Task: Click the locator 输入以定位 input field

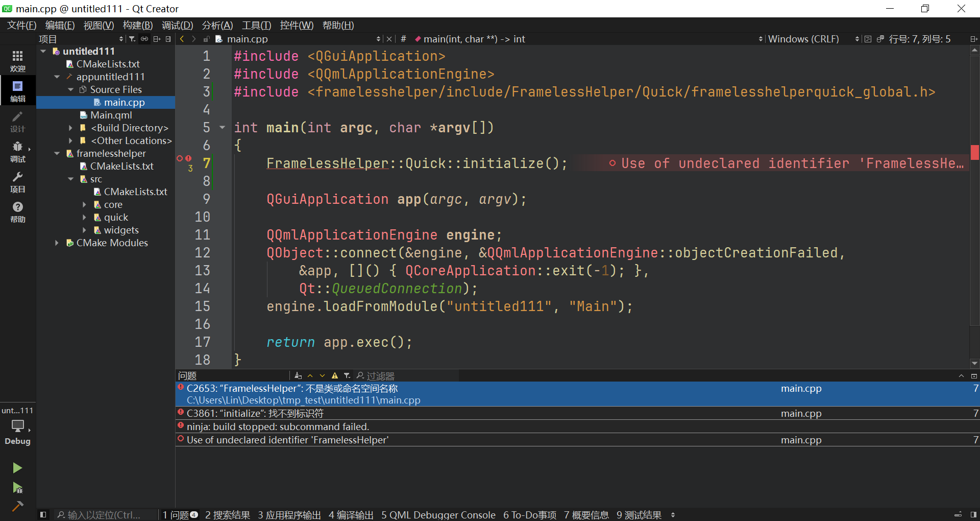Action: click(x=105, y=515)
